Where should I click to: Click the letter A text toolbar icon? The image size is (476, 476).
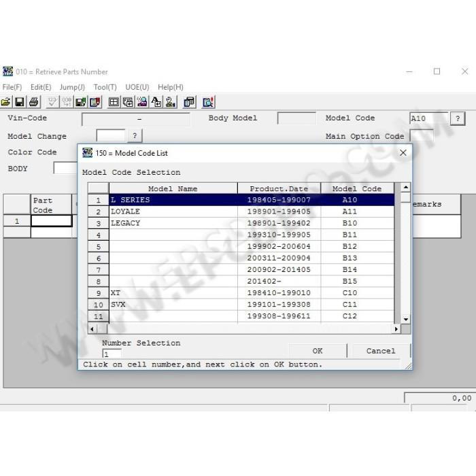[x=156, y=102]
